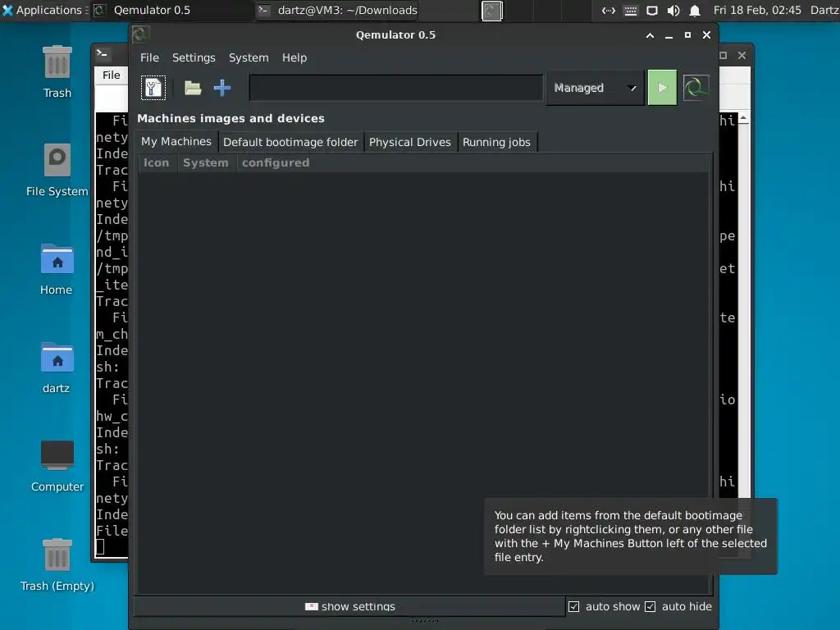Click the Qemulator title bar app icon
840x630 pixels.
(x=141, y=34)
